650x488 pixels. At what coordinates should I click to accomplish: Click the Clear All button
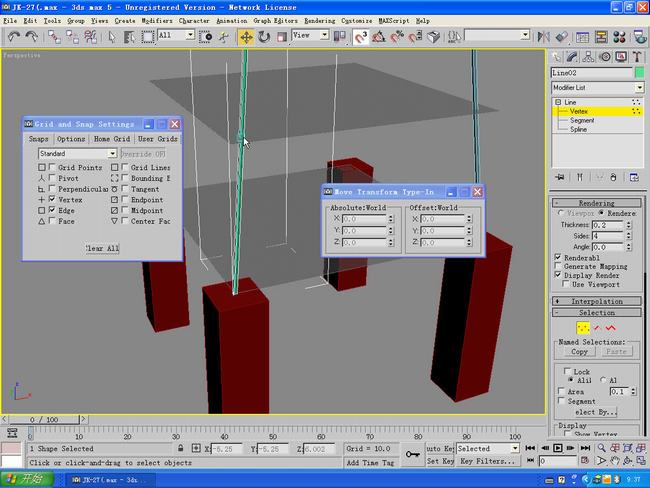pyautogui.click(x=102, y=248)
